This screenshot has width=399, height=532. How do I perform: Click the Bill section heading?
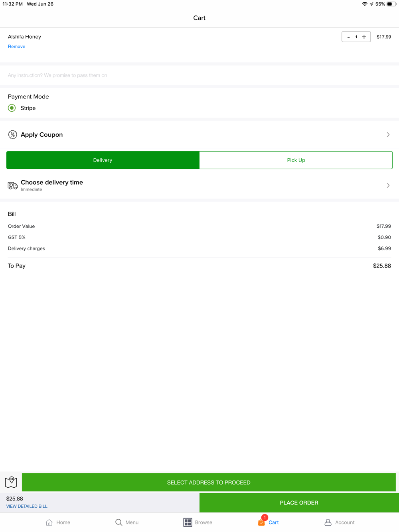tap(12, 214)
